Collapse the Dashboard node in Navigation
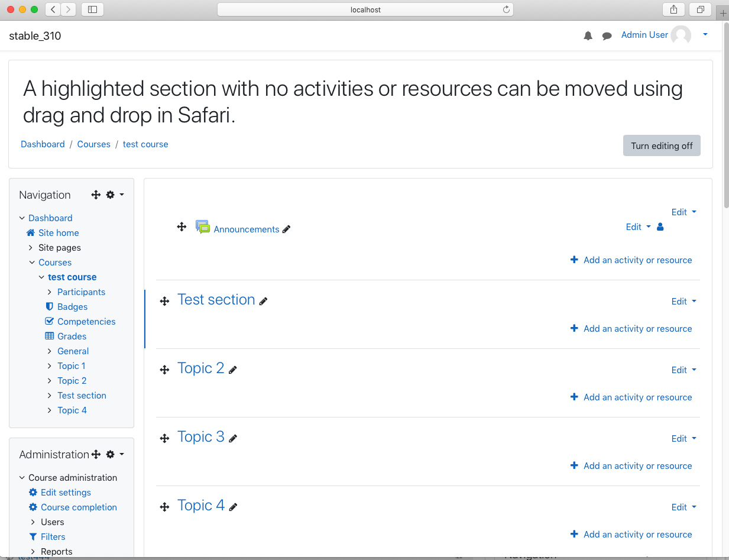Image resolution: width=729 pixels, height=560 pixels. [22, 218]
